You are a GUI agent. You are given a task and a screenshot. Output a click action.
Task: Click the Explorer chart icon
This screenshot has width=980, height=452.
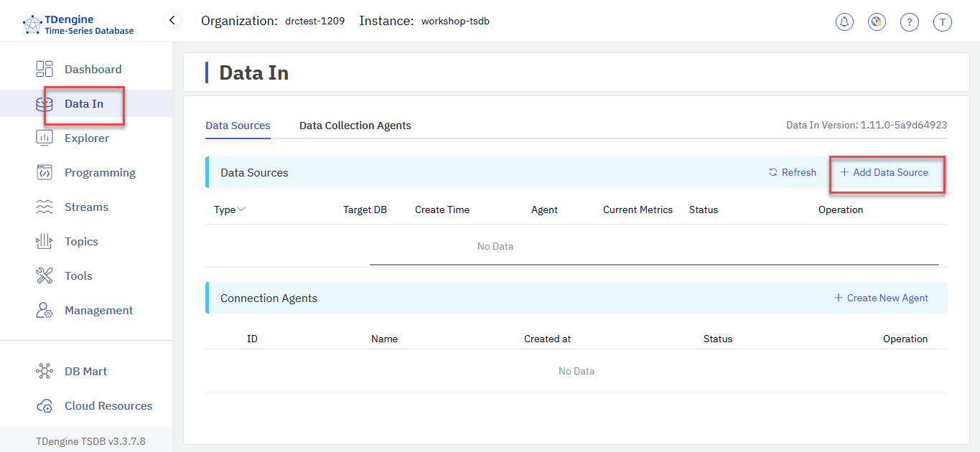tap(45, 138)
